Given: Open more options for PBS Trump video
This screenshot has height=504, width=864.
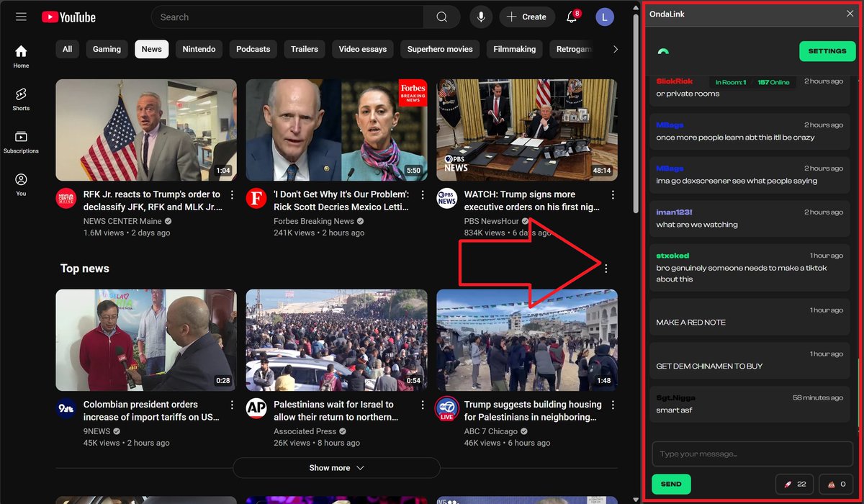Looking at the screenshot, I should point(613,195).
